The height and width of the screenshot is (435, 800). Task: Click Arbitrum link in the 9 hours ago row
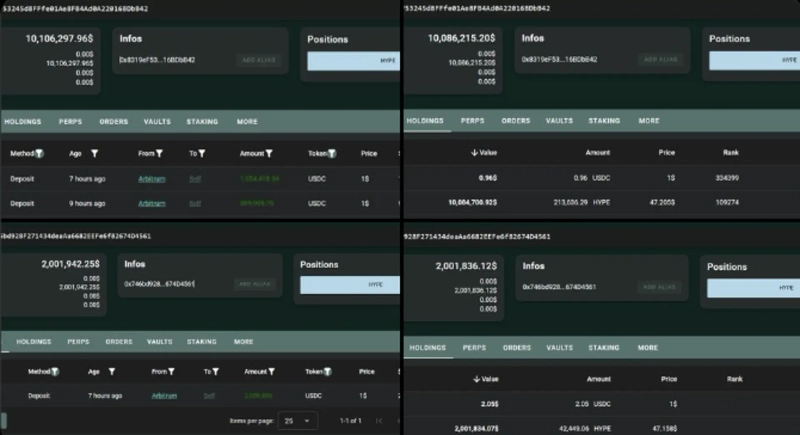[151, 203]
